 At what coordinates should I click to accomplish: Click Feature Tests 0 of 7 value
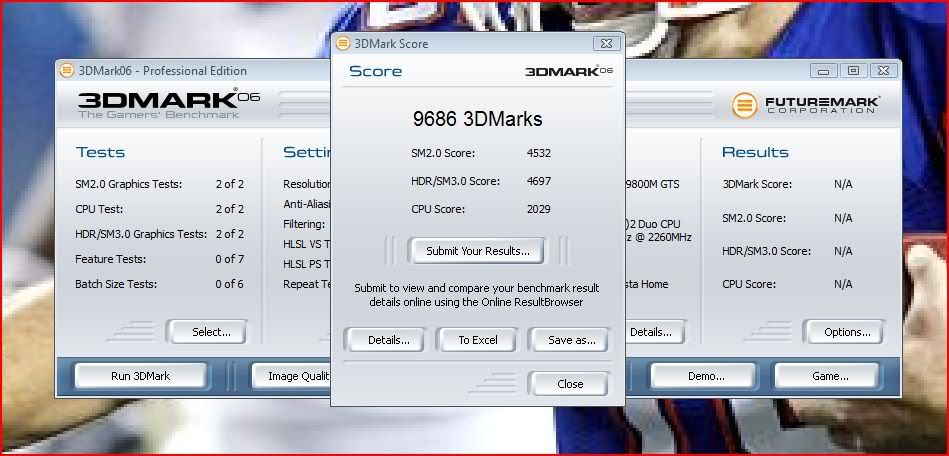229,259
